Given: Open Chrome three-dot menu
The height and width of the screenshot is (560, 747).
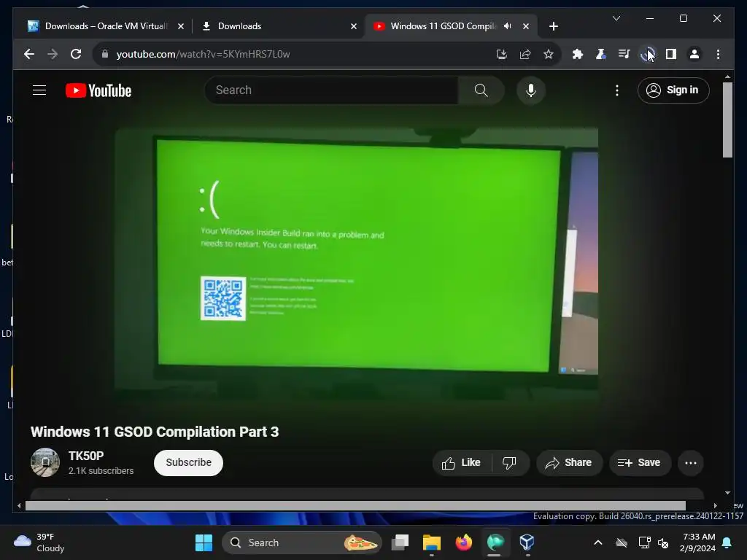Looking at the screenshot, I should 718,54.
